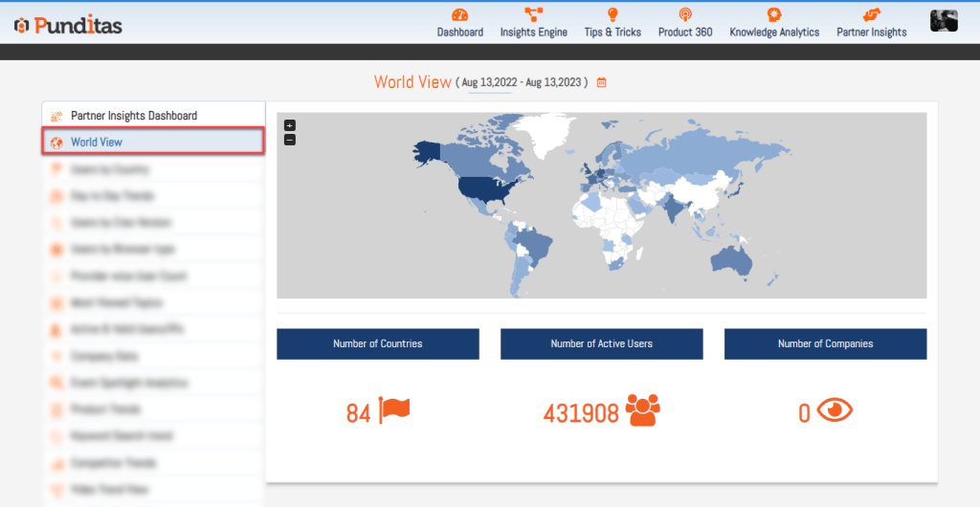Click the user profile avatar
Viewport: 980px width, 507px height.
[x=944, y=21]
